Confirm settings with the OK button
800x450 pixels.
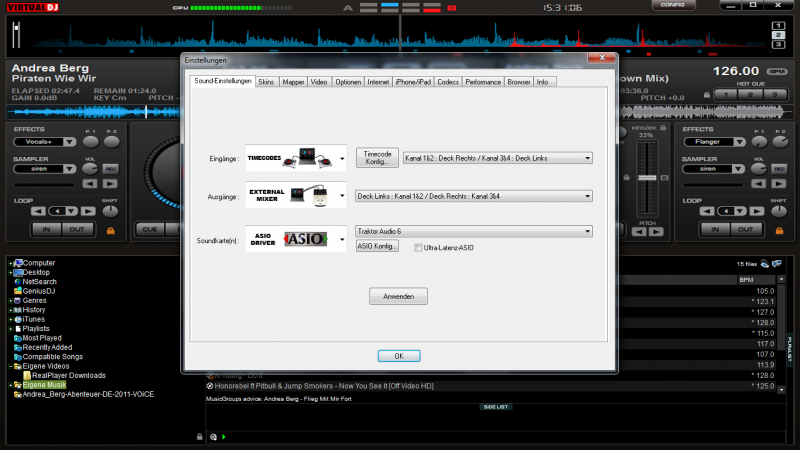(399, 356)
